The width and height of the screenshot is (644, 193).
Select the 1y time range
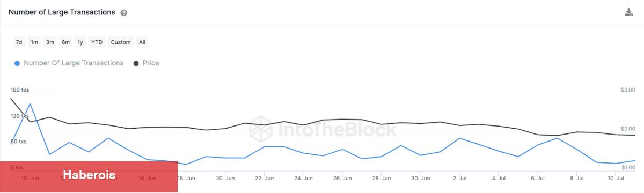coord(80,42)
